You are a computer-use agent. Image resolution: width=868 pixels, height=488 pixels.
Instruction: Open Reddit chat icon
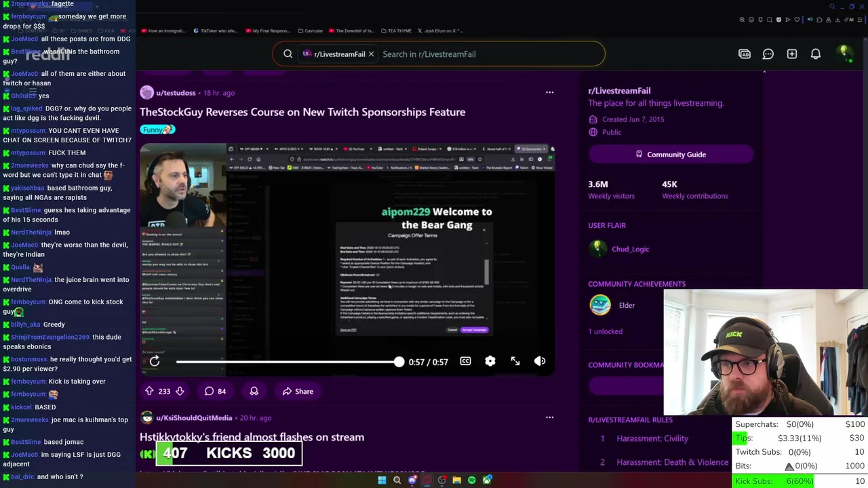click(x=768, y=54)
